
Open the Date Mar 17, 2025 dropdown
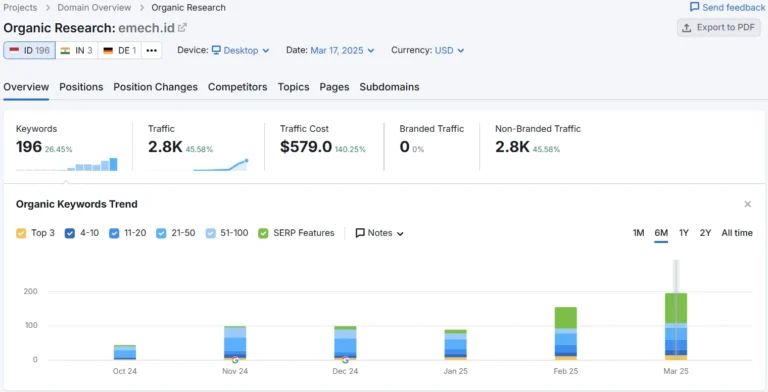[342, 50]
